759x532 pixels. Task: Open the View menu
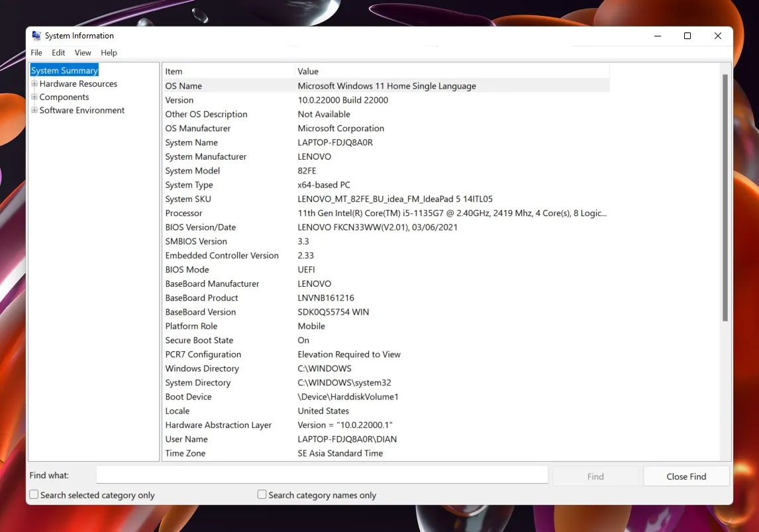(x=83, y=53)
